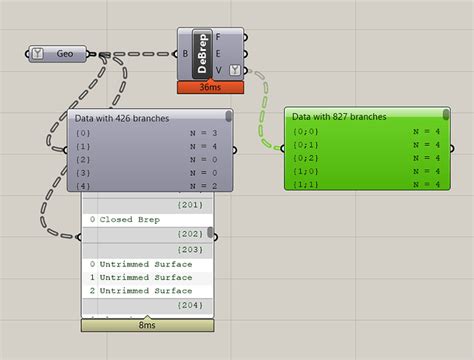Click input grip of green 827 branches panel

click(x=283, y=148)
